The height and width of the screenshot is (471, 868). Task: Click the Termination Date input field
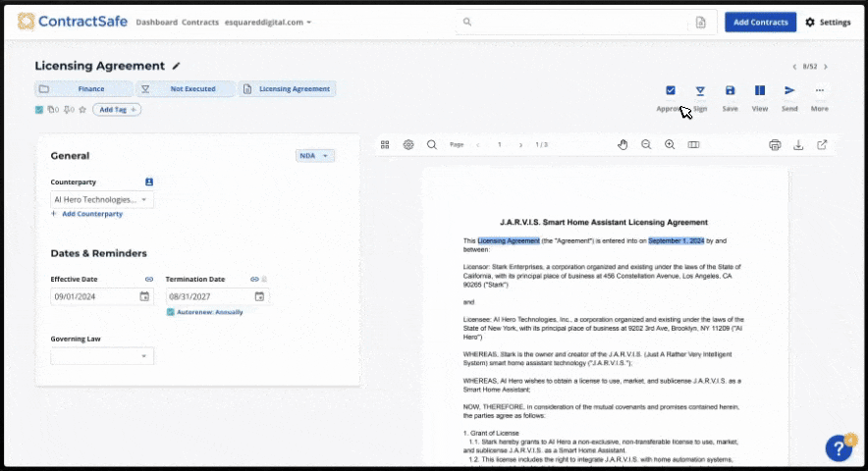pos(217,296)
